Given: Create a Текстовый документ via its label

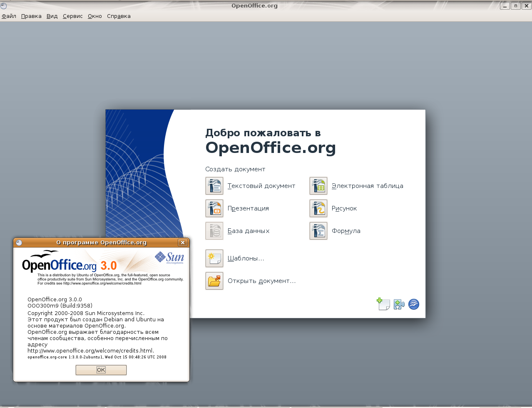Looking at the screenshot, I should (x=261, y=186).
